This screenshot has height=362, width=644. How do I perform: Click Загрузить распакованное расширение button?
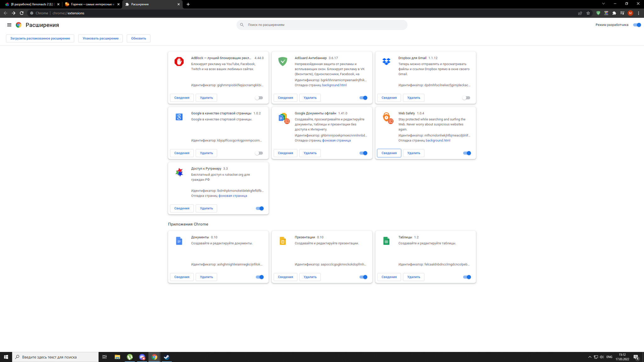(40, 38)
